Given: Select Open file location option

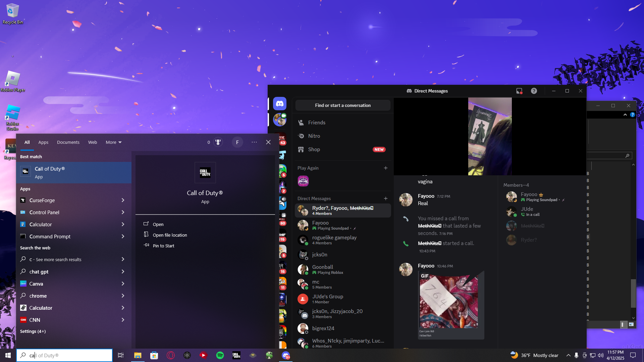Looking at the screenshot, I should click(170, 235).
